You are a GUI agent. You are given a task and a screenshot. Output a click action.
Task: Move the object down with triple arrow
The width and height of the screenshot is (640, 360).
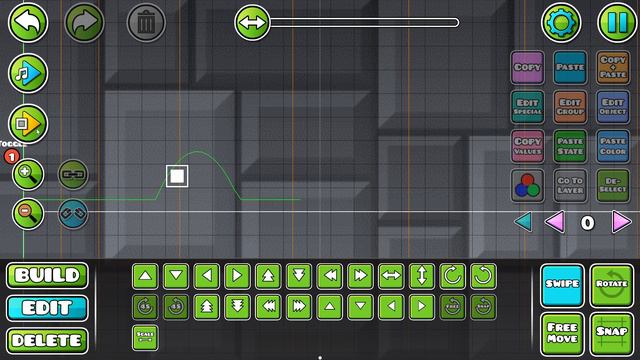[237, 307]
